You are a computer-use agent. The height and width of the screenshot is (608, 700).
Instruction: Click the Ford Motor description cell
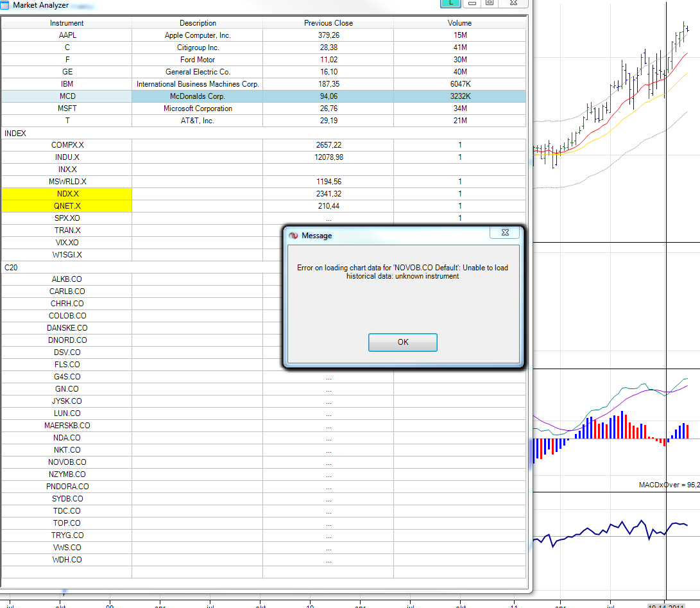(x=198, y=60)
